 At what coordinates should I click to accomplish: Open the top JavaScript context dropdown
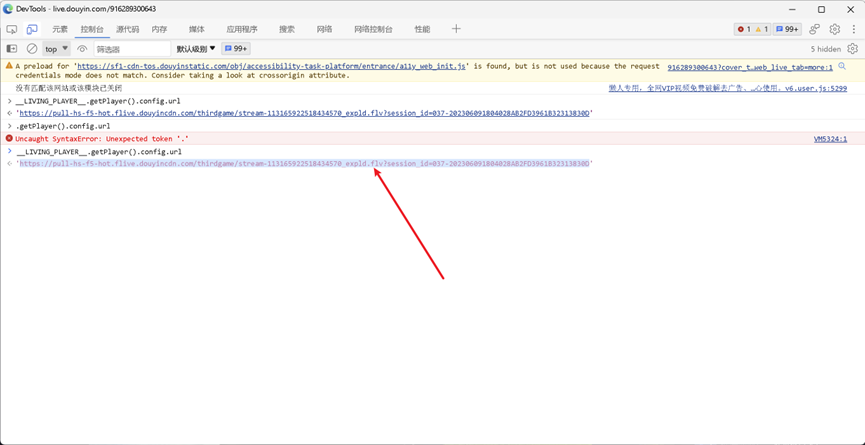56,49
